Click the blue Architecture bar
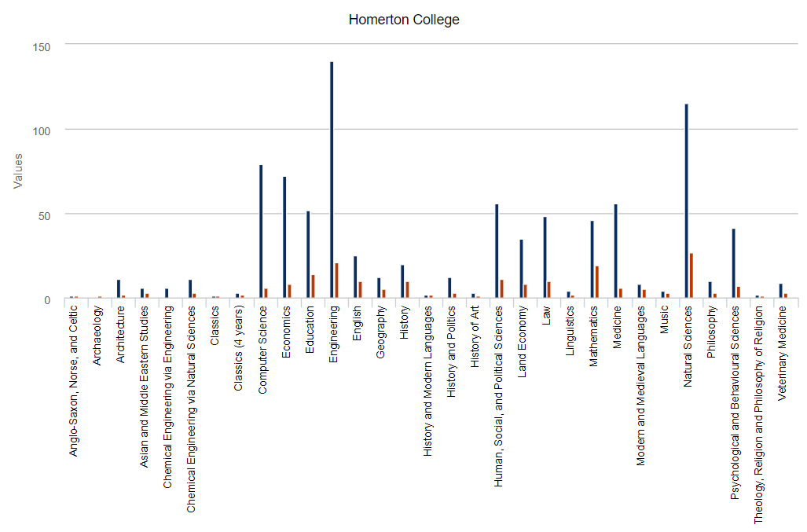The width and height of the screenshot is (807, 532). click(119, 288)
